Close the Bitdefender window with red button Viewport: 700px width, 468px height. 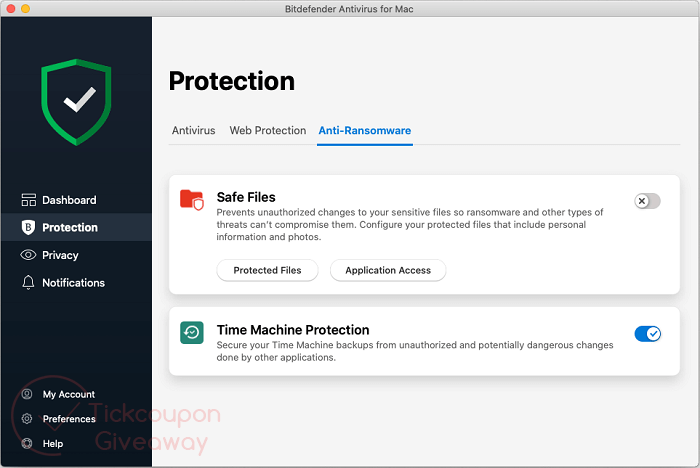pos(11,8)
